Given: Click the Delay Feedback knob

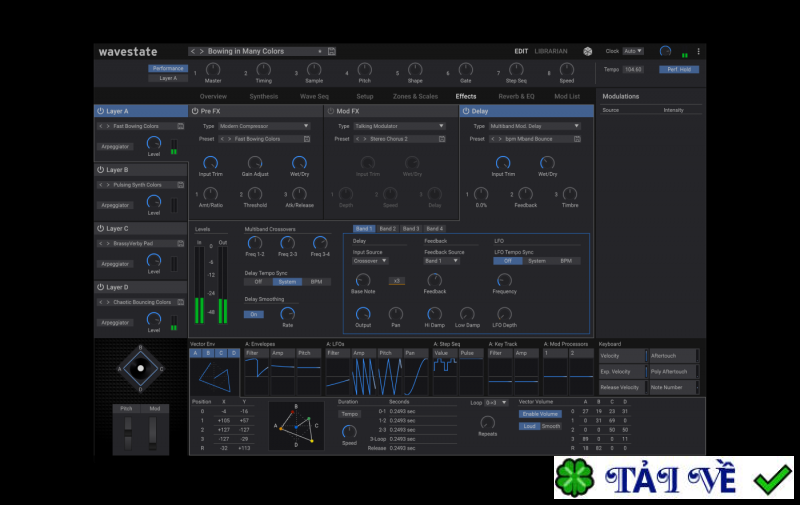Looking at the screenshot, I should 526,194.
